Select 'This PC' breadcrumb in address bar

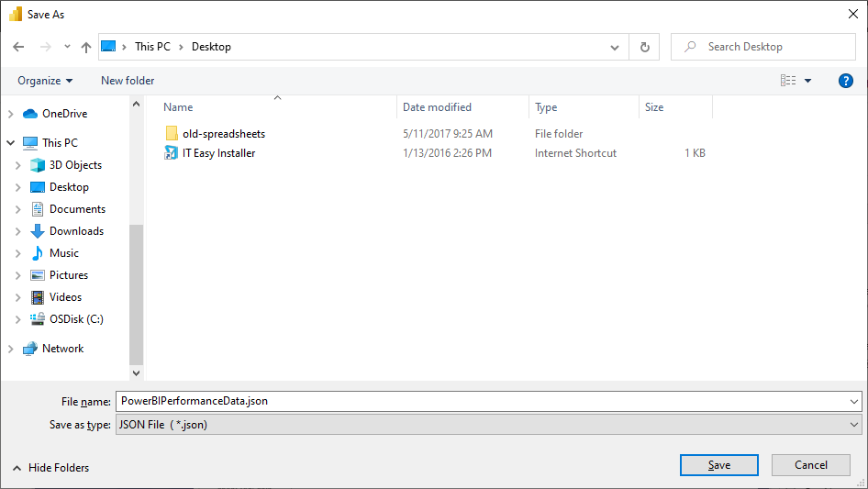pos(152,47)
